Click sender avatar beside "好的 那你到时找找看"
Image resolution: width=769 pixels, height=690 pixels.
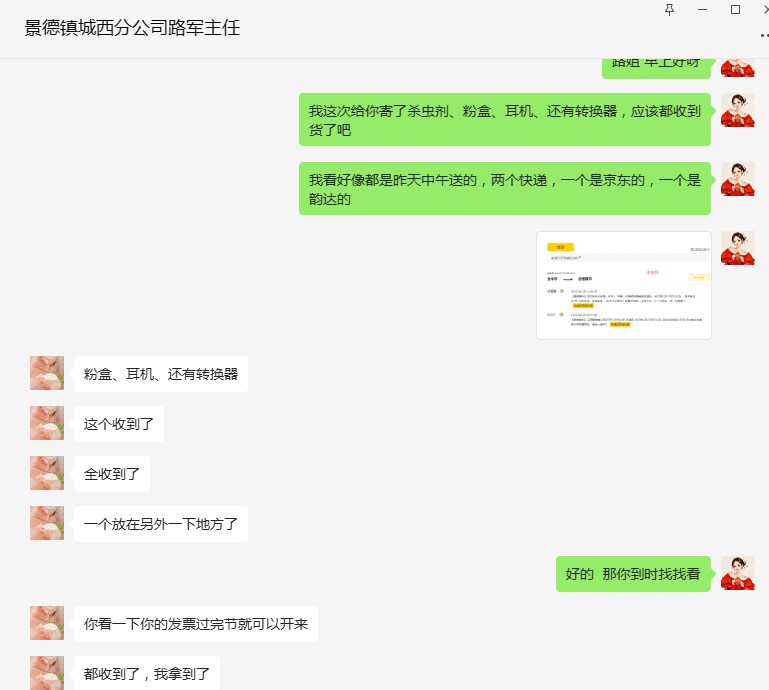coord(738,573)
